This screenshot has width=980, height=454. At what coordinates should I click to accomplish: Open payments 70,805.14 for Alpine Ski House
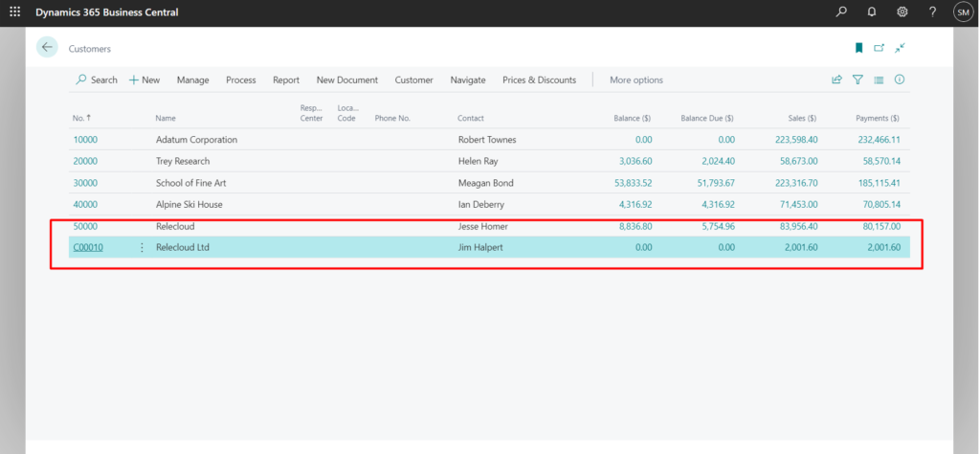881,204
